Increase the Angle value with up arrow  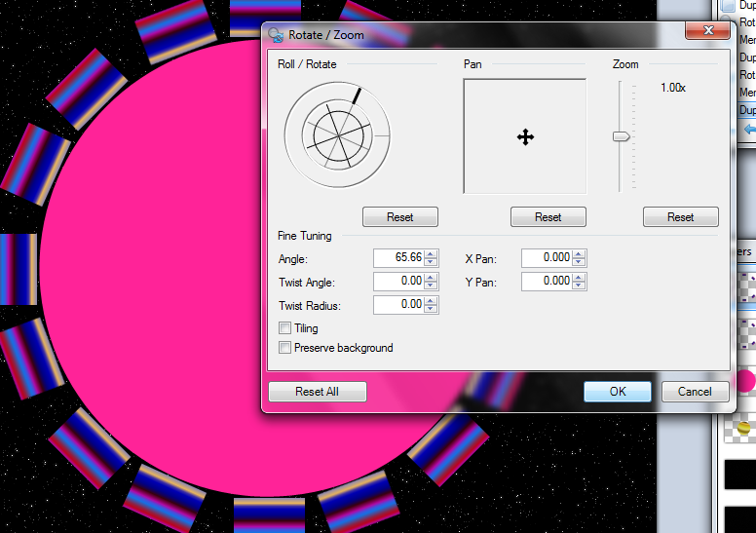tap(432, 253)
